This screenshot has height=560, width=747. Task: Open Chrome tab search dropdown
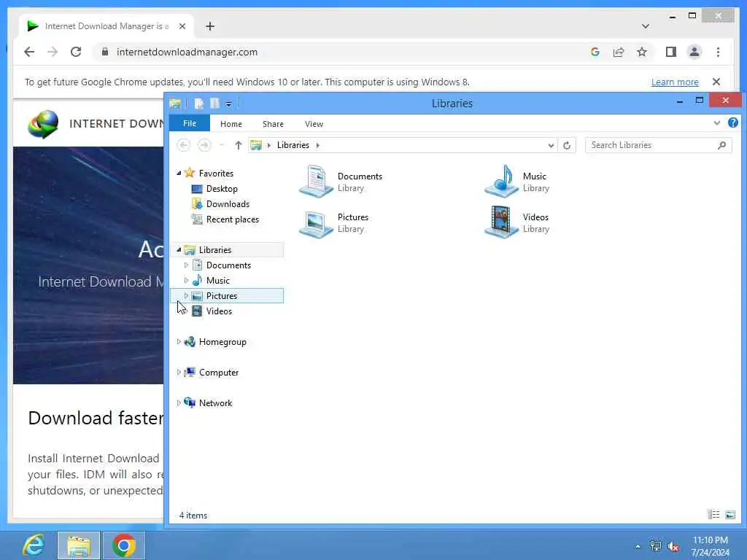[645, 26]
